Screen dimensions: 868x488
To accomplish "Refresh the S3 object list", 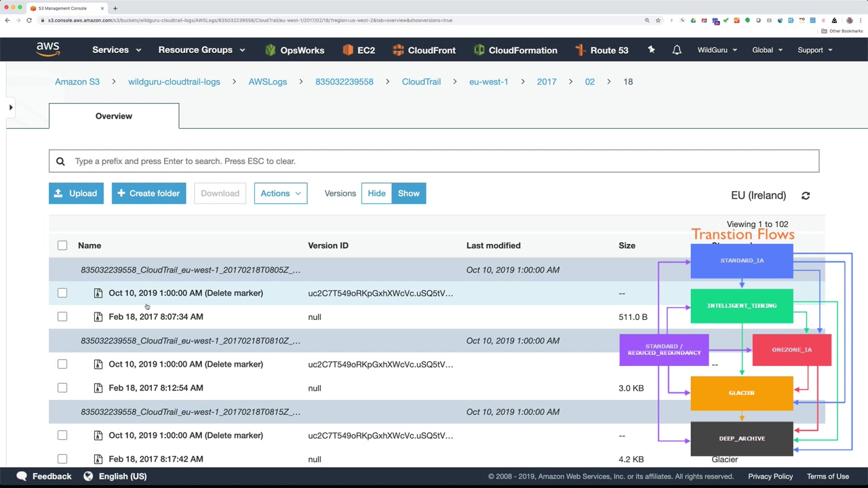I will (806, 195).
